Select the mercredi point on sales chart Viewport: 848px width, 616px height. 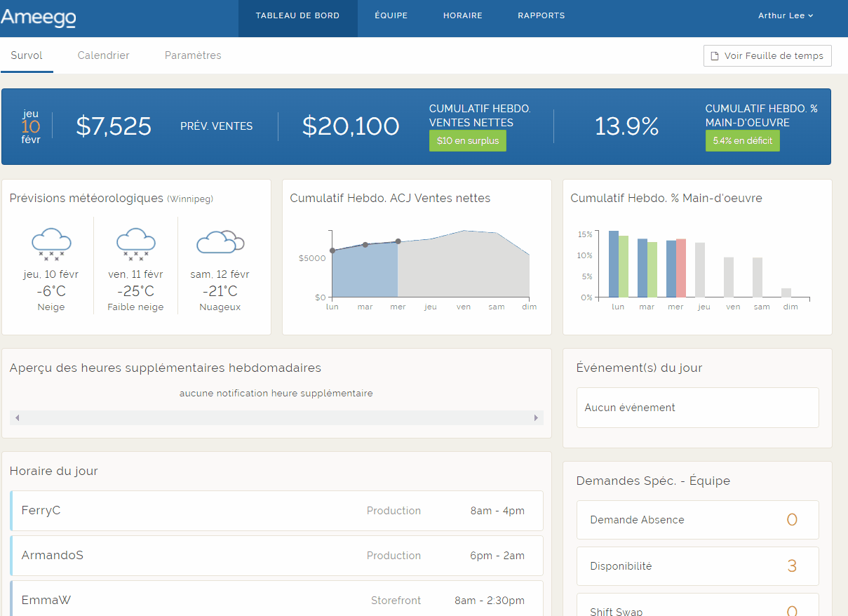398,241
